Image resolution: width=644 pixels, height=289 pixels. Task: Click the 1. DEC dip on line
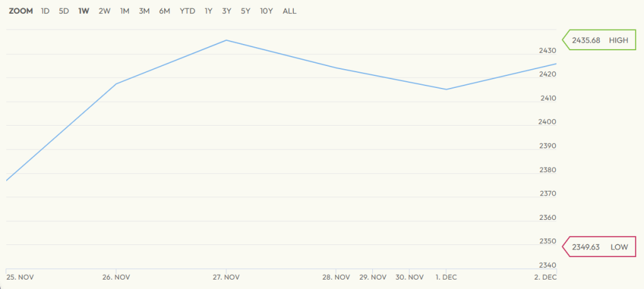point(447,89)
